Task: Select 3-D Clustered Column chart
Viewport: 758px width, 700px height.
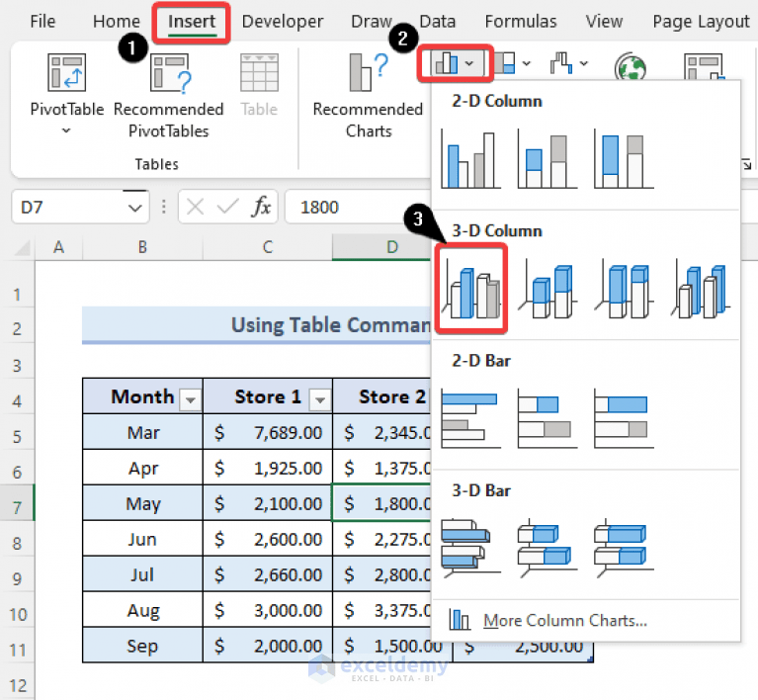Action: (x=471, y=289)
